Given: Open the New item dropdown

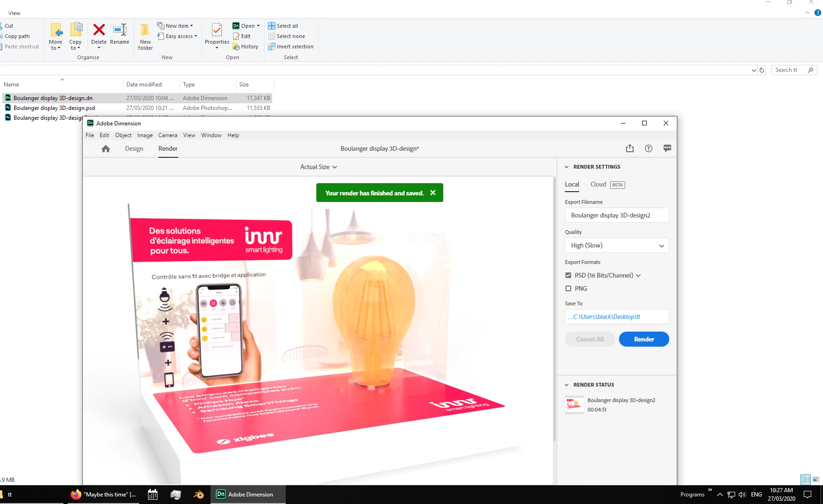Looking at the screenshot, I should point(175,26).
